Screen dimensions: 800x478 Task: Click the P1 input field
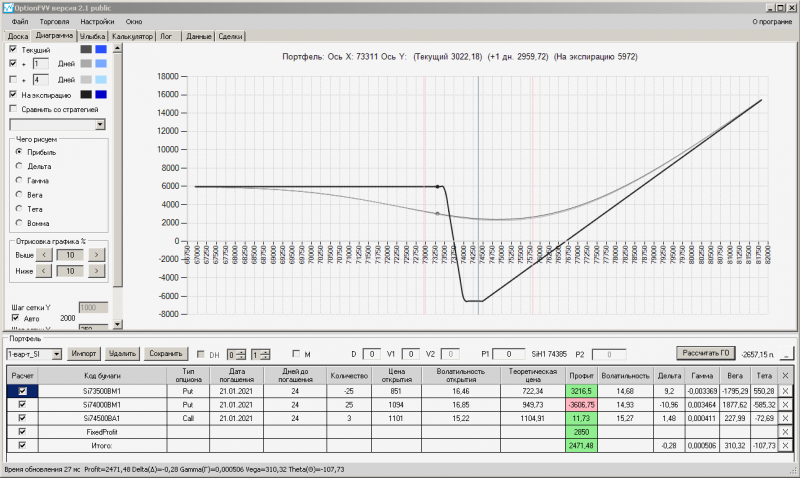(509, 354)
